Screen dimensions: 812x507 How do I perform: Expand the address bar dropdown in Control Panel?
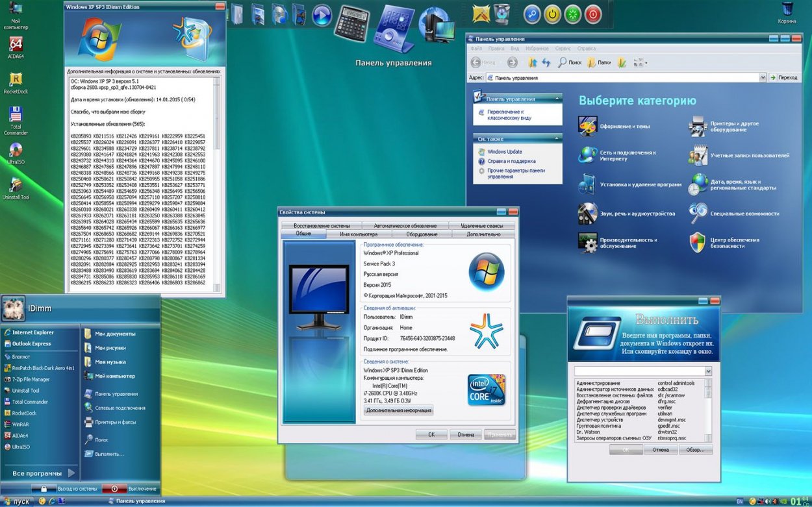tap(763, 77)
